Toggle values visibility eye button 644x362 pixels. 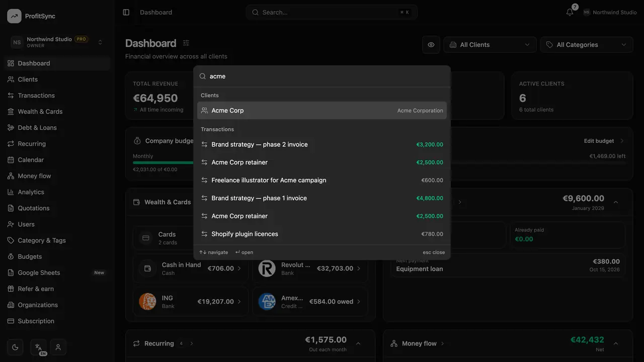point(431,45)
